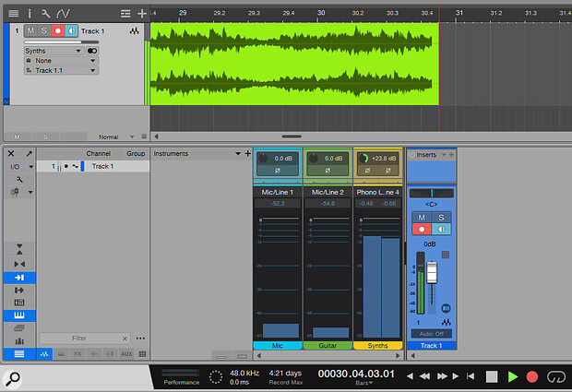
Task: Toggle the FX channel filter
Action: coord(77,353)
